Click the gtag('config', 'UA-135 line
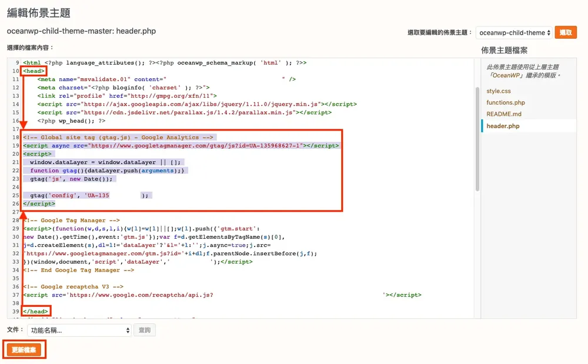The width and height of the screenshot is (588, 364). click(x=89, y=195)
